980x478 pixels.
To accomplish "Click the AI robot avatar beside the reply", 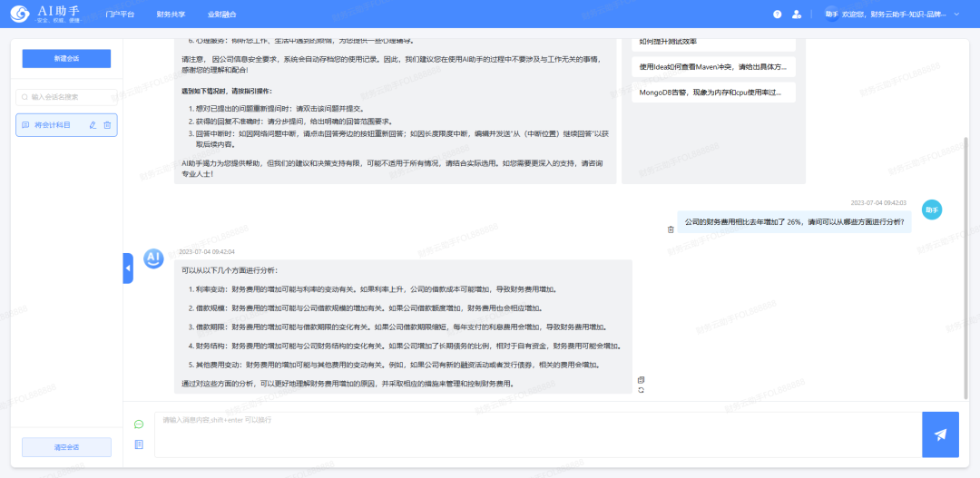I will click(153, 259).
